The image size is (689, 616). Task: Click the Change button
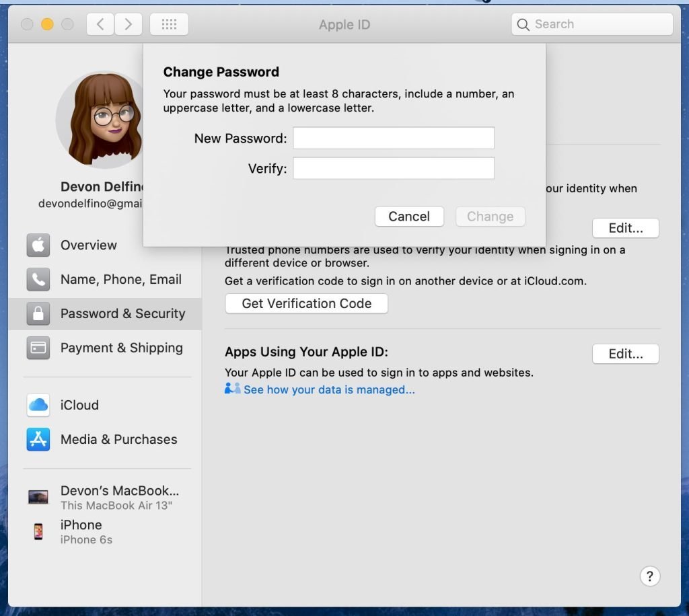pyautogui.click(x=491, y=217)
